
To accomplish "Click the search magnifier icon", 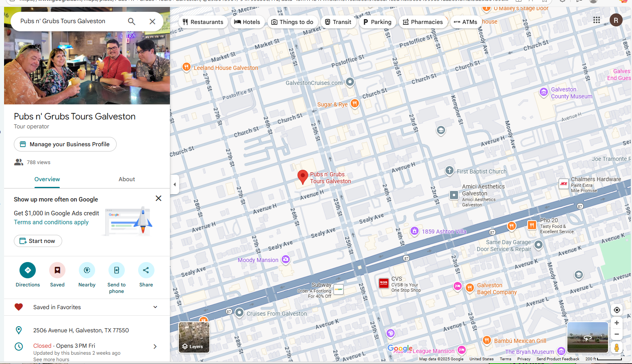I will (131, 21).
